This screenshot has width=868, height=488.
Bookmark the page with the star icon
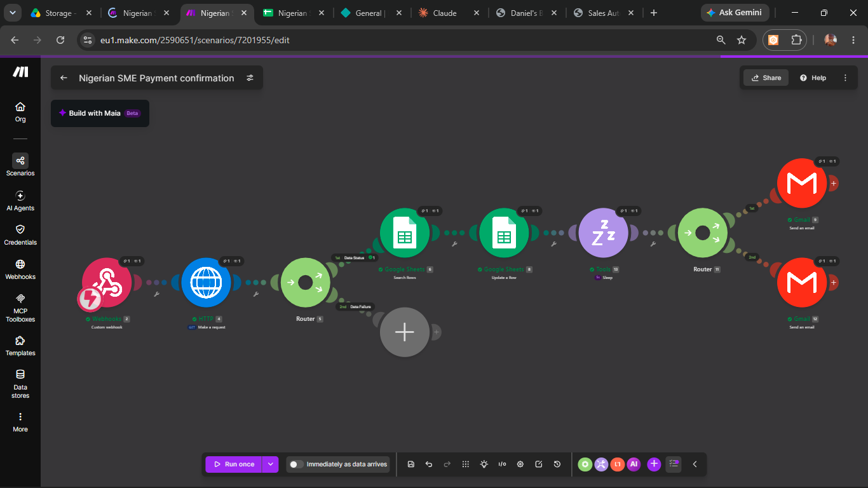click(741, 40)
